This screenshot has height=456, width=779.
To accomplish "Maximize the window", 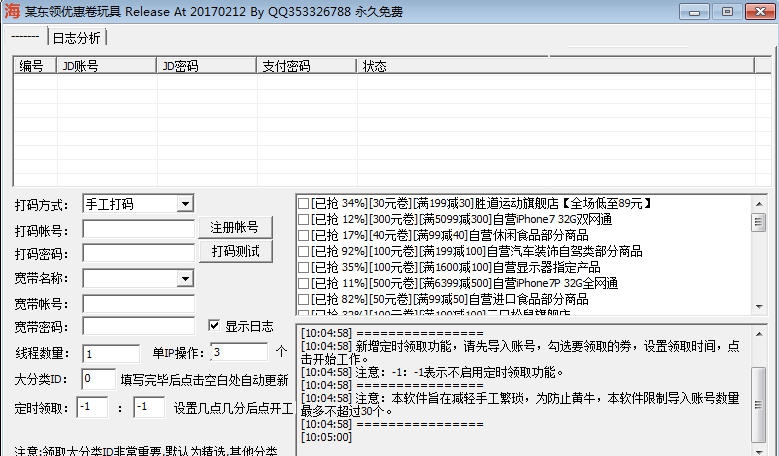I will 727,11.
